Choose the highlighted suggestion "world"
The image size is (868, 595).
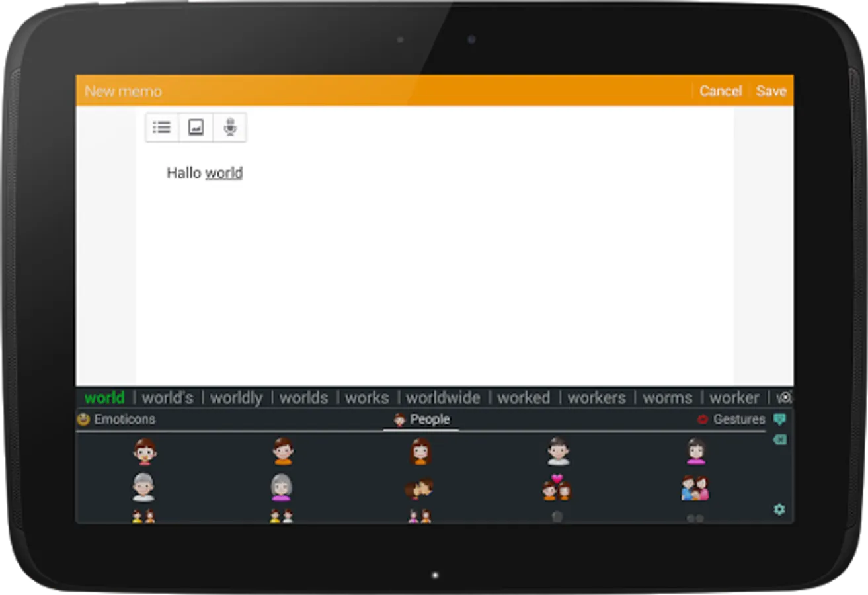[x=104, y=397]
